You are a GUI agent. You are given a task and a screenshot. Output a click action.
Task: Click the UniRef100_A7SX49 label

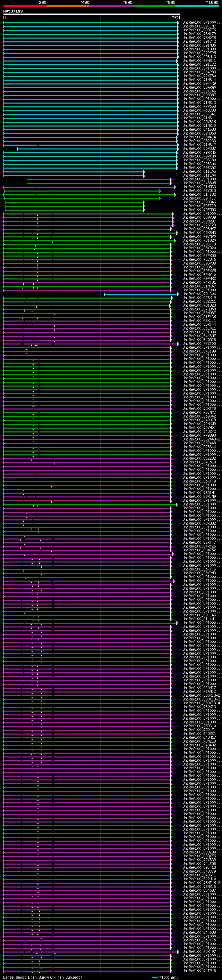tap(199, 298)
